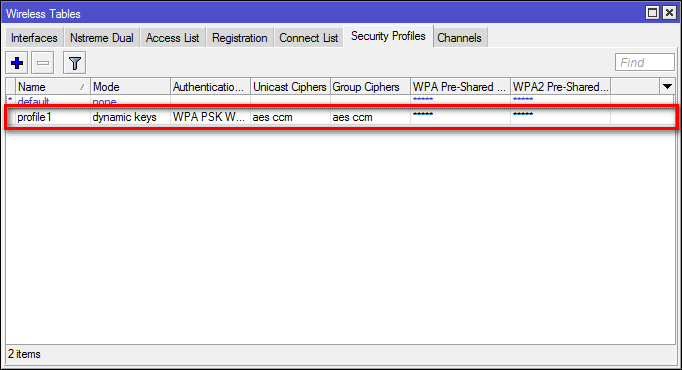Screen dimensions: 682x370
Task: Open the Nstreme Dual tab
Action: pyautogui.click(x=102, y=38)
